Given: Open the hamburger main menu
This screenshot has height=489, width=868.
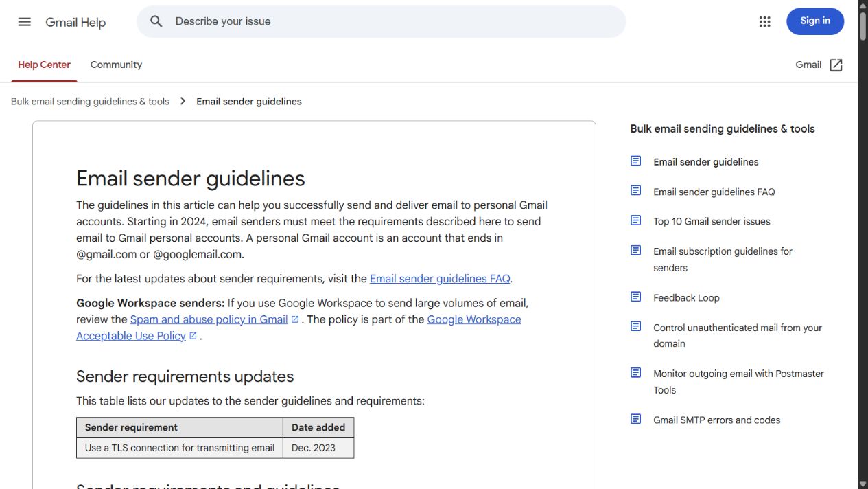Looking at the screenshot, I should [x=25, y=21].
